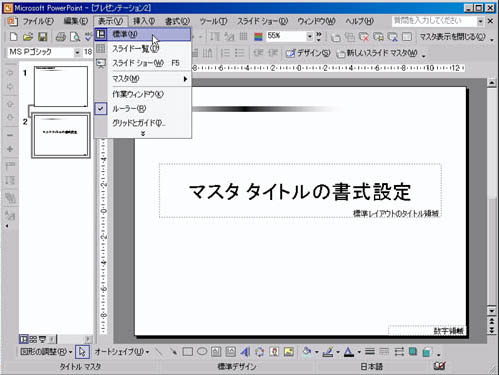Image resolution: width=499 pixels, height=375 pixels.
Task: Save the presentation with floppy icon
Action: (42, 37)
